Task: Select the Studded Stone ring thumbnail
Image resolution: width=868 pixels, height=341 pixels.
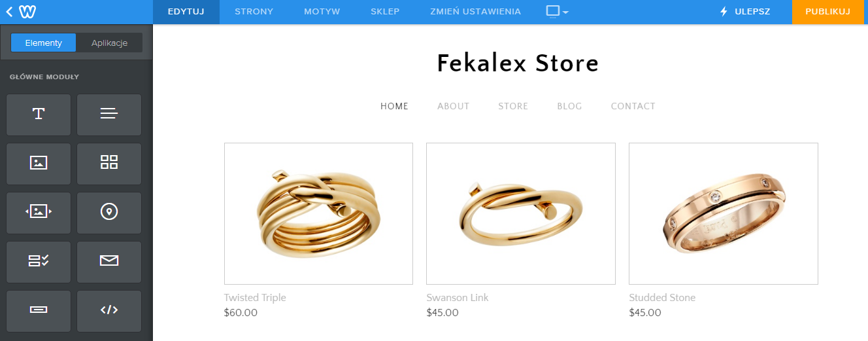Action: click(724, 214)
